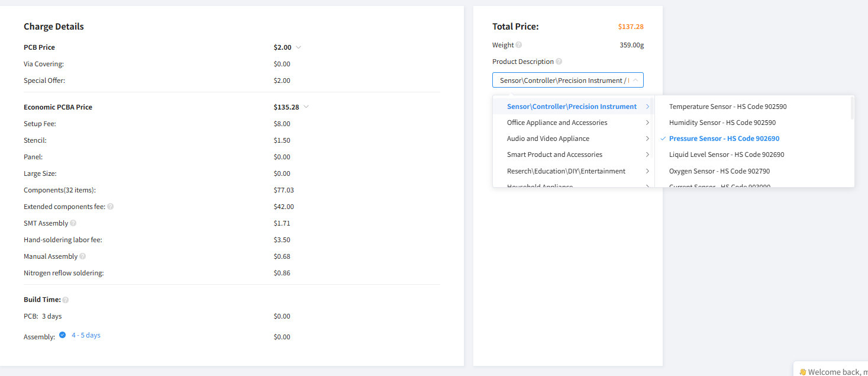
Task: Expand Audio and Video Appliance category
Action: [x=573, y=139]
